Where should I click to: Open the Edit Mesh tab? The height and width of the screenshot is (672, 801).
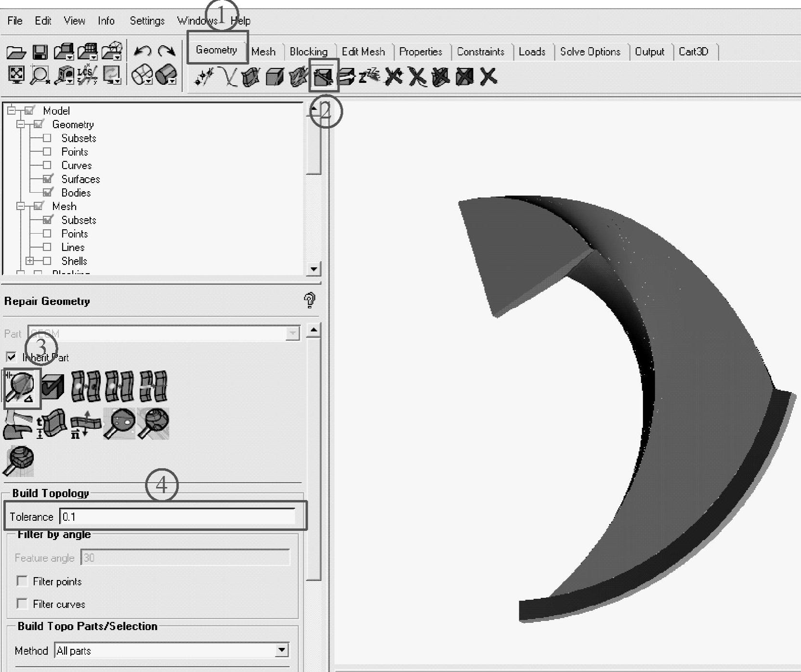click(363, 52)
